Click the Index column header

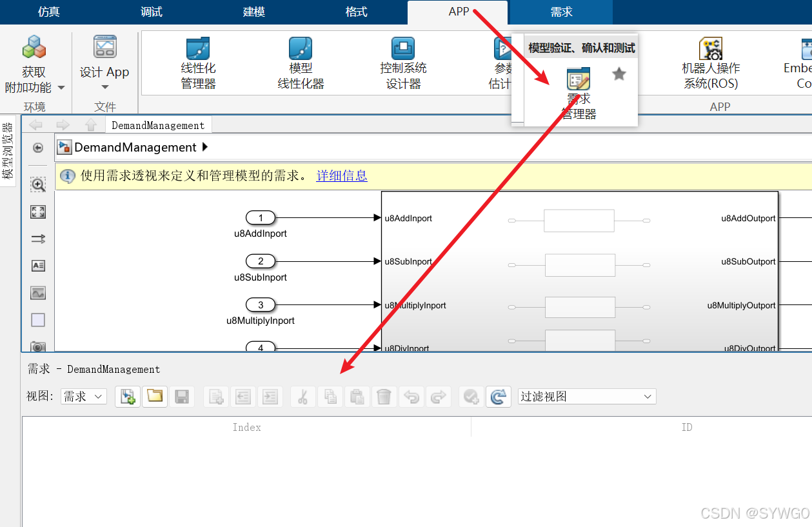(x=246, y=427)
